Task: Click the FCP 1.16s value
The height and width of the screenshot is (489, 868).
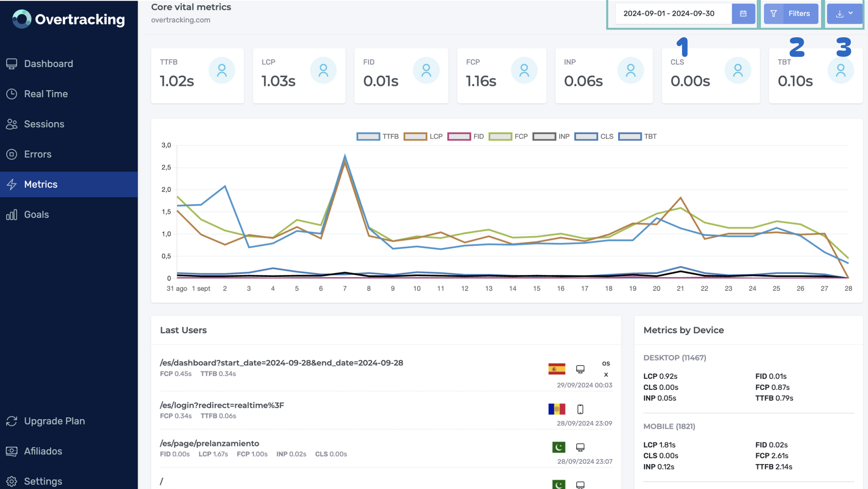Action: (481, 81)
